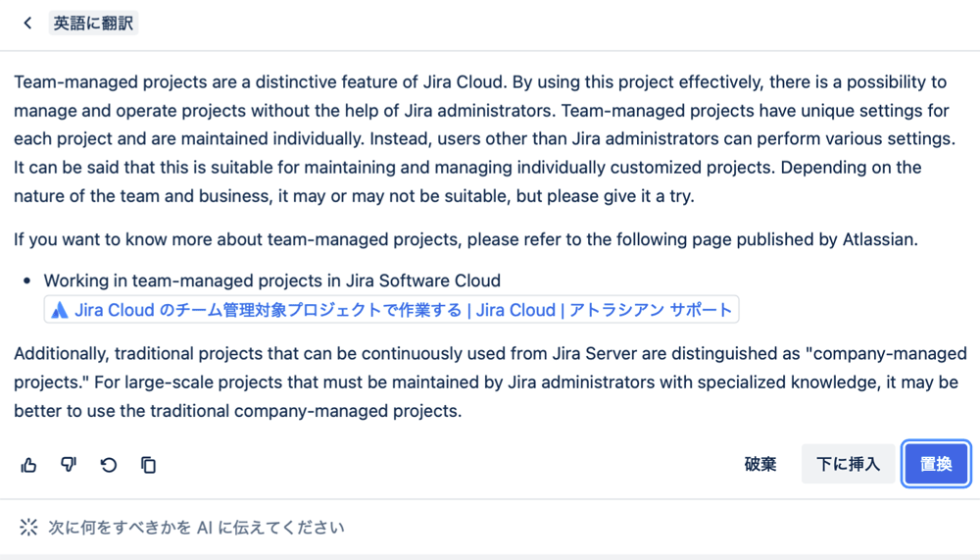Go back using the left chevron arrow
The height and width of the screenshot is (560, 980).
tap(27, 24)
